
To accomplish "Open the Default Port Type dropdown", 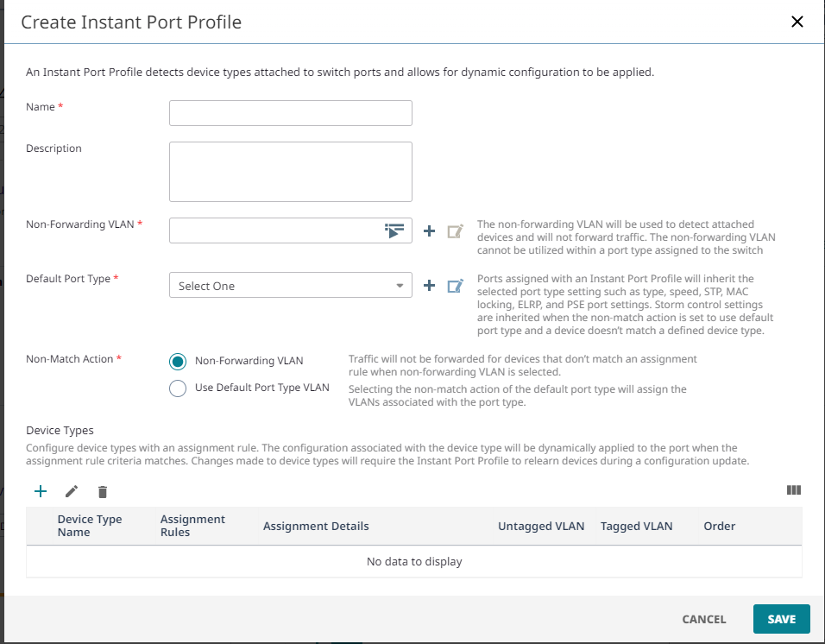I will point(291,286).
